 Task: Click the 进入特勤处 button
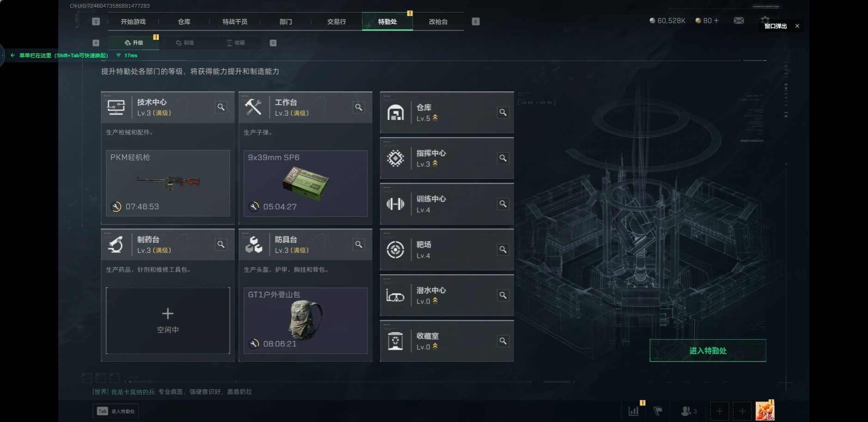[708, 350]
